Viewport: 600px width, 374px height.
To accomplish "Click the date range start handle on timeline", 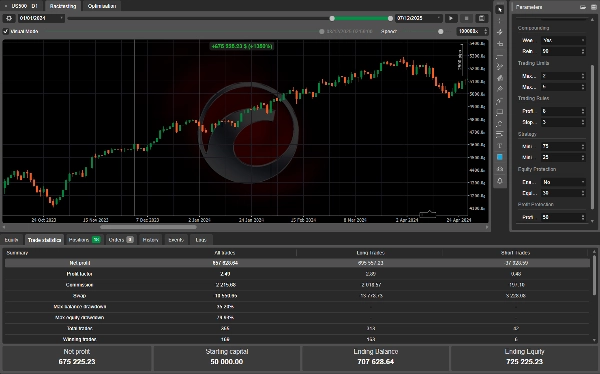I will pyautogui.click(x=332, y=18).
